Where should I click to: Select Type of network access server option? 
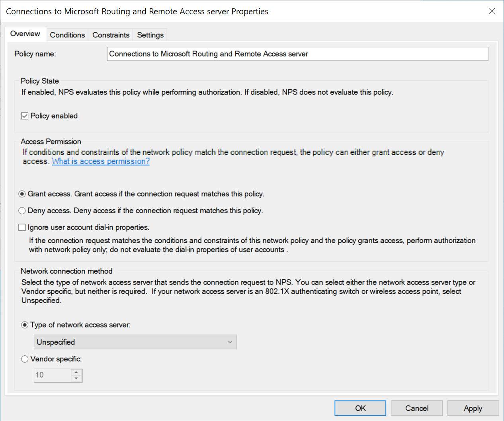[x=25, y=325]
